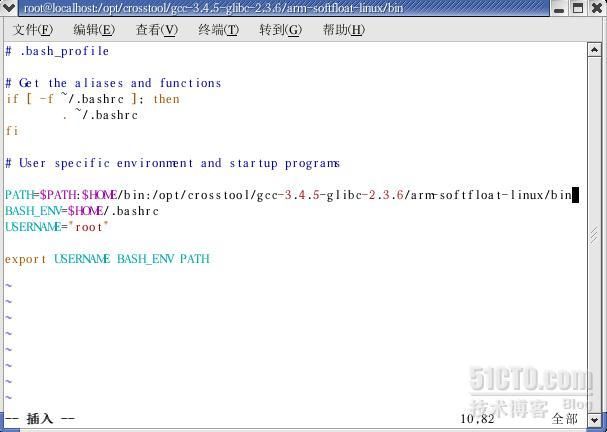
Task: Click the '# .bash_profile' comment line
Action: coord(57,51)
